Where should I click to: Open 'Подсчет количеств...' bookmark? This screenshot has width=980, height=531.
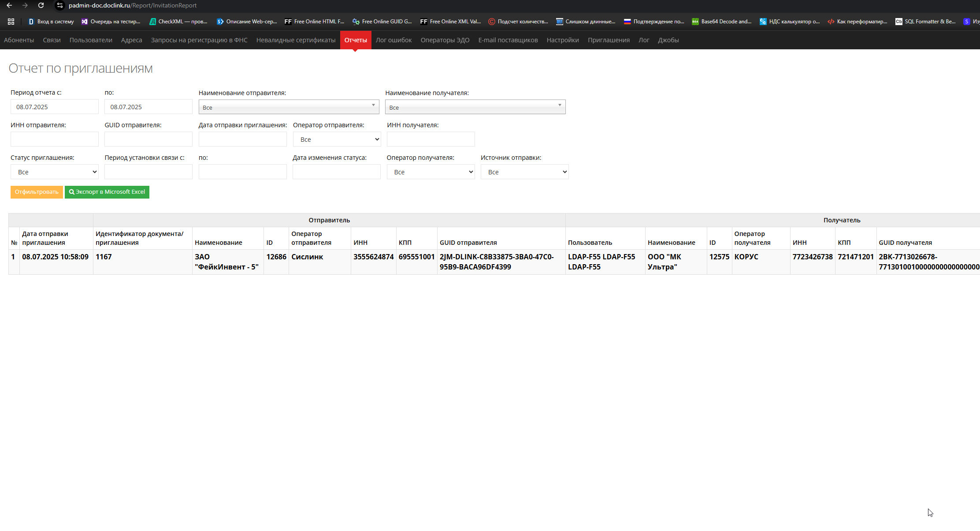[x=518, y=21]
